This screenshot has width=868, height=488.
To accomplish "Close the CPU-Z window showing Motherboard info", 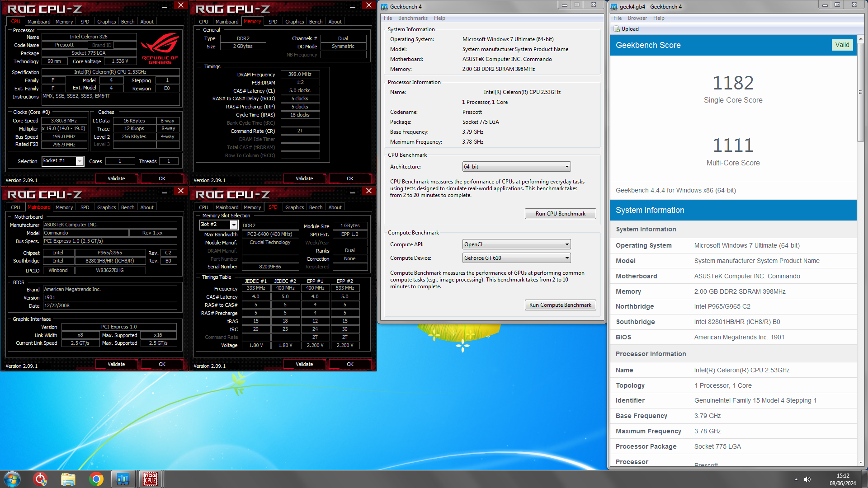I will [x=181, y=191].
